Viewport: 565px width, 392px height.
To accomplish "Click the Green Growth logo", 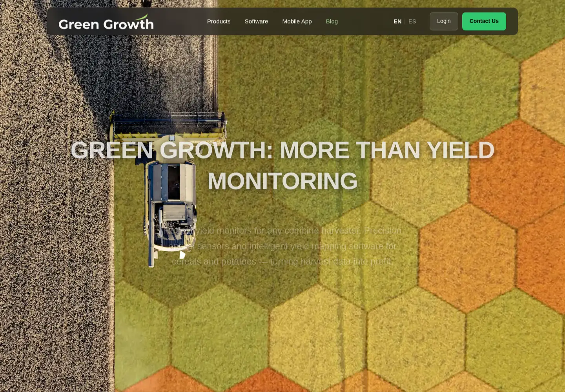I will pyautogui.click(x=106, y=22).
